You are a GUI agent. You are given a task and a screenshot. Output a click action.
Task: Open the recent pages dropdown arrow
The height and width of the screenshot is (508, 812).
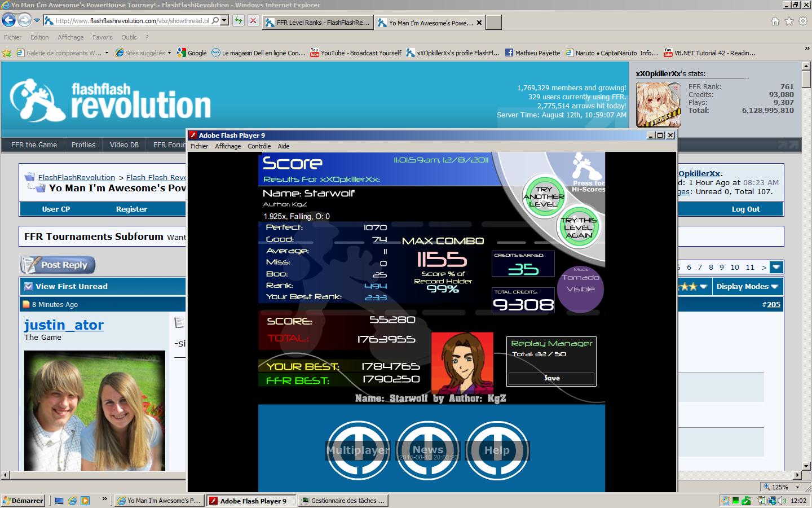(x=37, y=20)
